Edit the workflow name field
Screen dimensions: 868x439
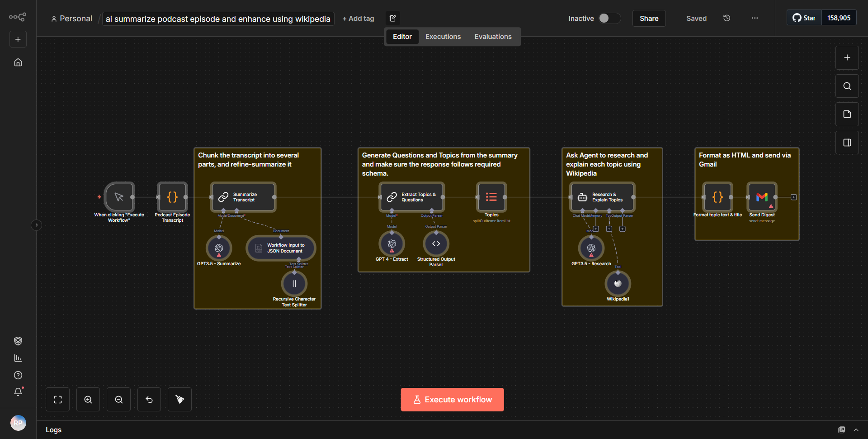(x=218, y=19)
